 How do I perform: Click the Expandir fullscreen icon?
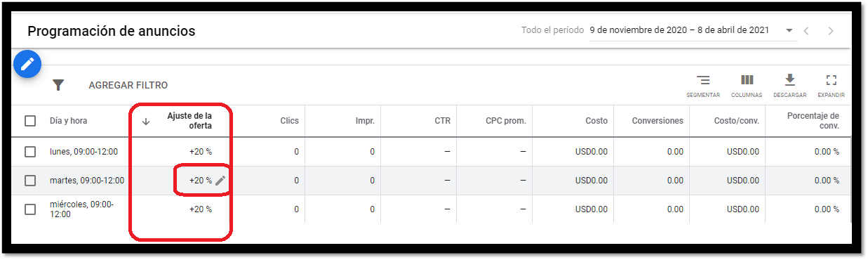pos(831,80)
